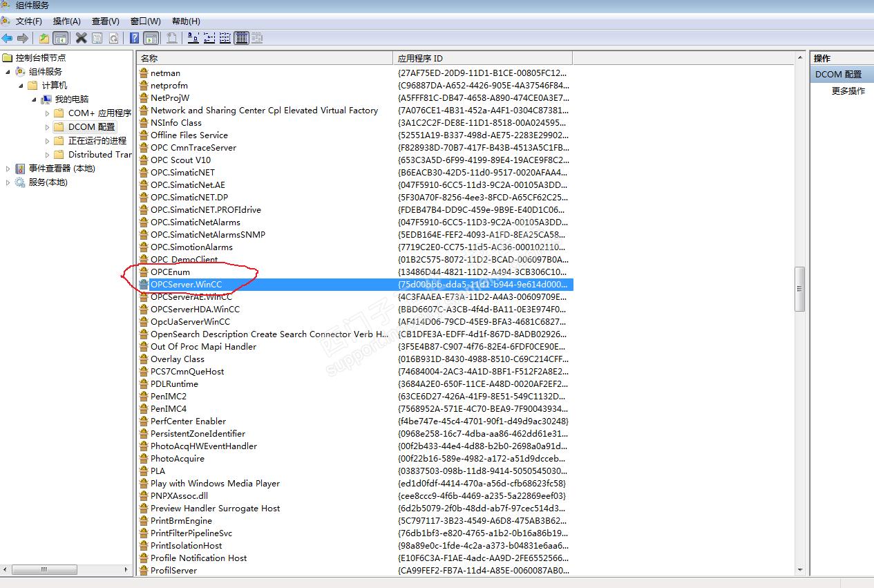The height and width of the screenshot is (588, 874).
Task: Click the Services (local) gear icon
Action: coord(21,182)
